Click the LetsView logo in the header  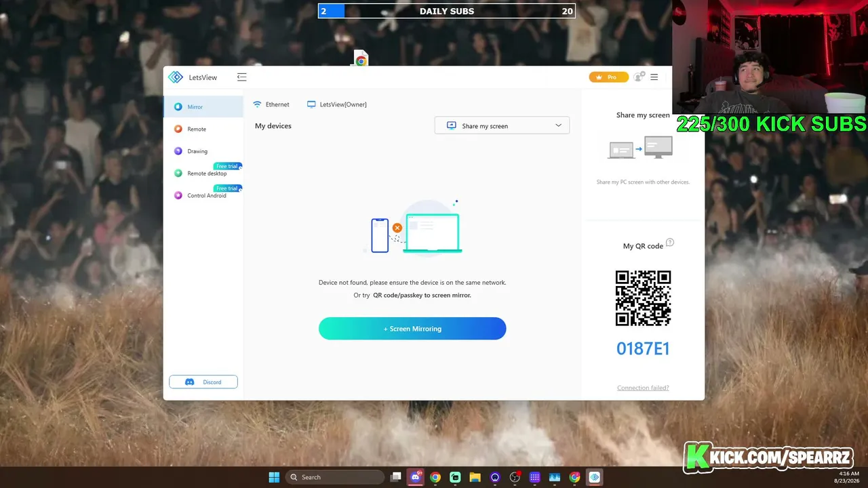coord(176,77)
